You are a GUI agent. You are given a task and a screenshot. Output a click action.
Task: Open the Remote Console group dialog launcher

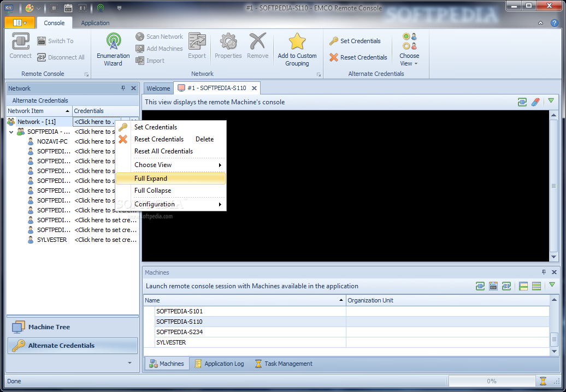[87, 74]
